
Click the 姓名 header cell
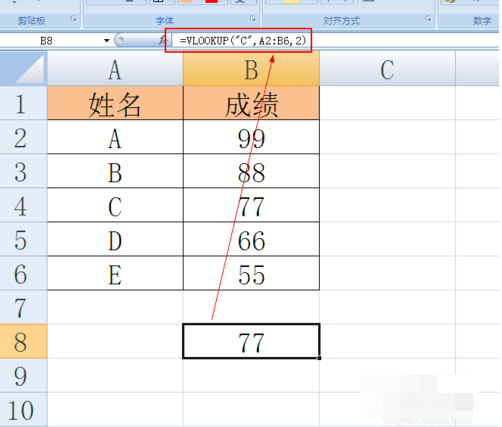(x=115, y=103)
